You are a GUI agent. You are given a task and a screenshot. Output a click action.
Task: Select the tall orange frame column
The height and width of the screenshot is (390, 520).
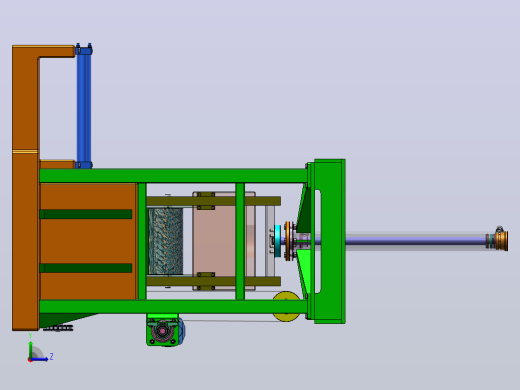(x=25, y=188)
